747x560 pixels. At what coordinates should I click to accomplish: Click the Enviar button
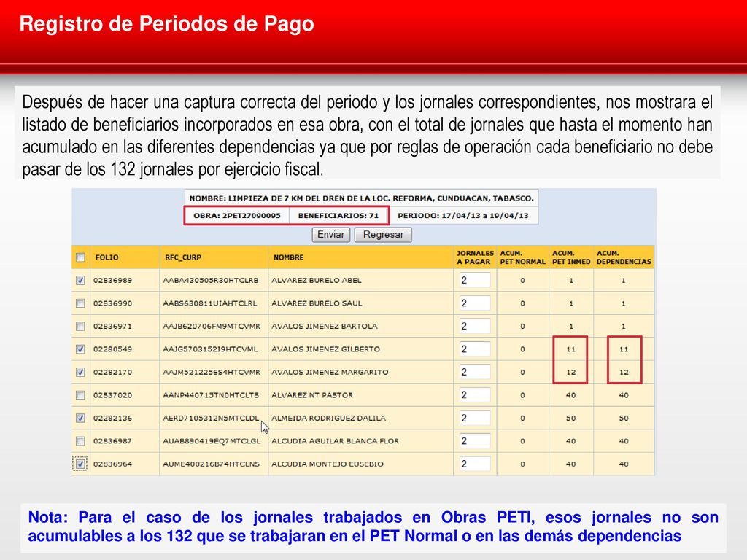point(331,235)
